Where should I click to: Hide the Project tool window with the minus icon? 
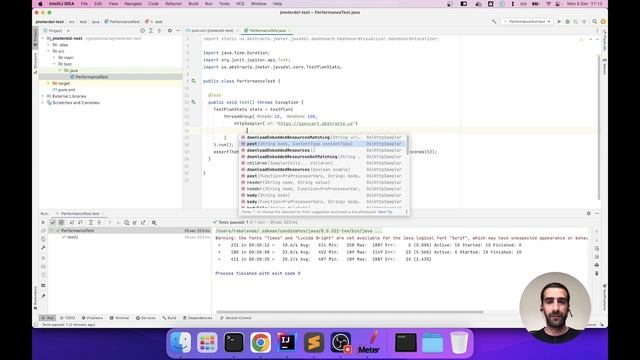(x=178, y=31)
